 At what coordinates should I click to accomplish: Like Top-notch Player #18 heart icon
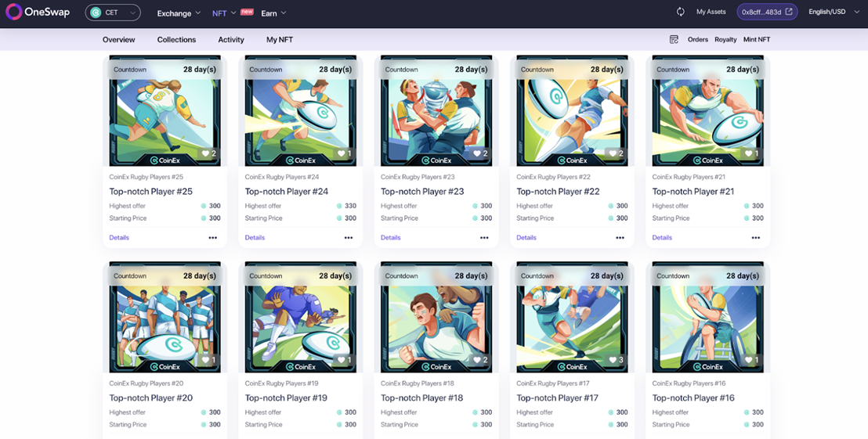click(x=476, y=359)
